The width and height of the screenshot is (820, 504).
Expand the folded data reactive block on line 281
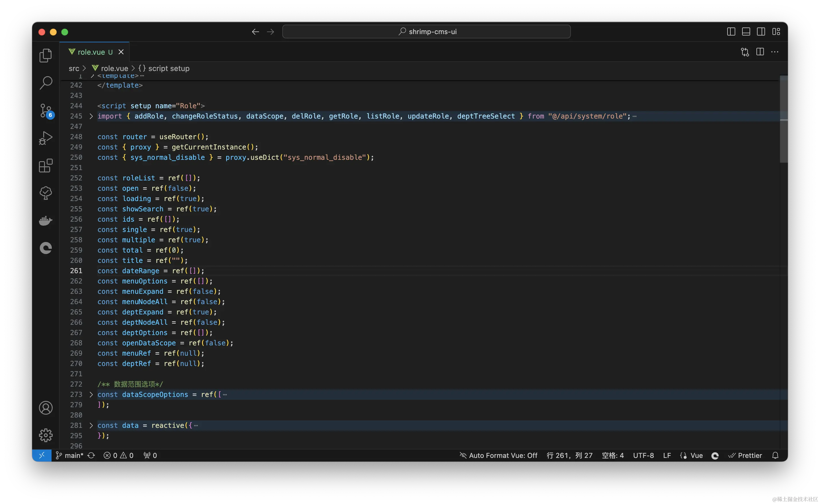click(91, 425)
